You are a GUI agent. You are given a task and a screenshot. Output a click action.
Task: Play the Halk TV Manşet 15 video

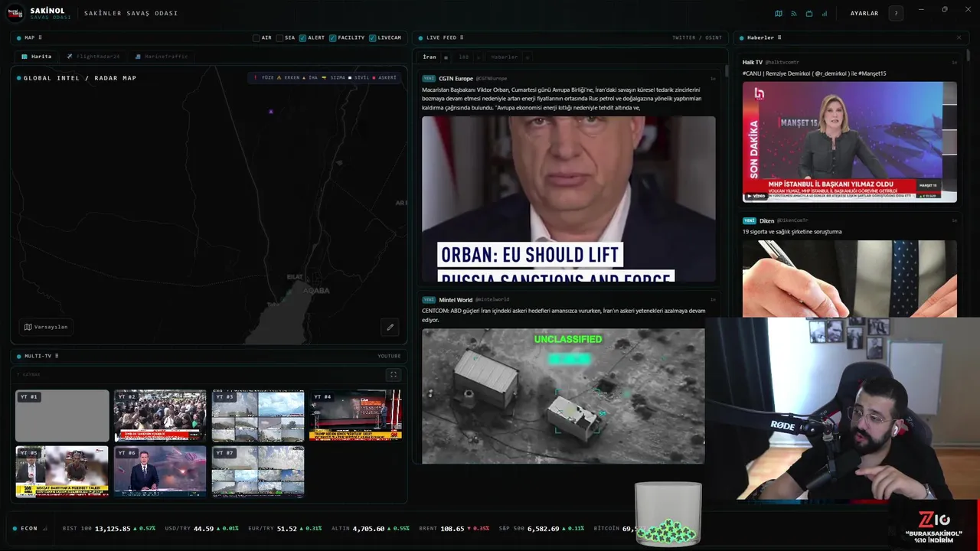pos(850,142)
